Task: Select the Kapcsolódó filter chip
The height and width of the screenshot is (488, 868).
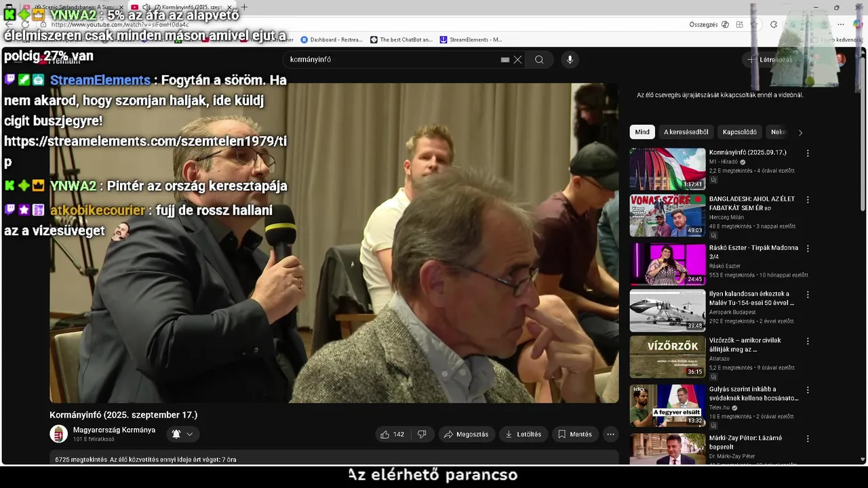Action: [739, 132]
